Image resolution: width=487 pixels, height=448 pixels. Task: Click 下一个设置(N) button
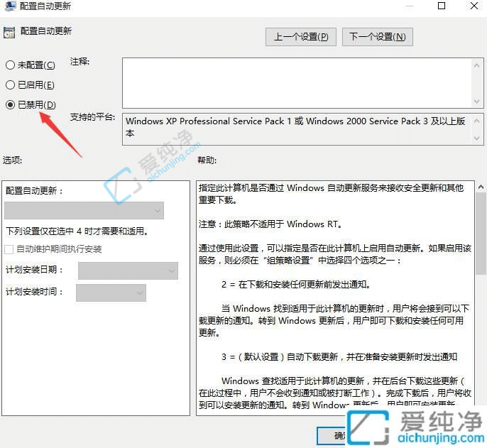tap(378, 37)
